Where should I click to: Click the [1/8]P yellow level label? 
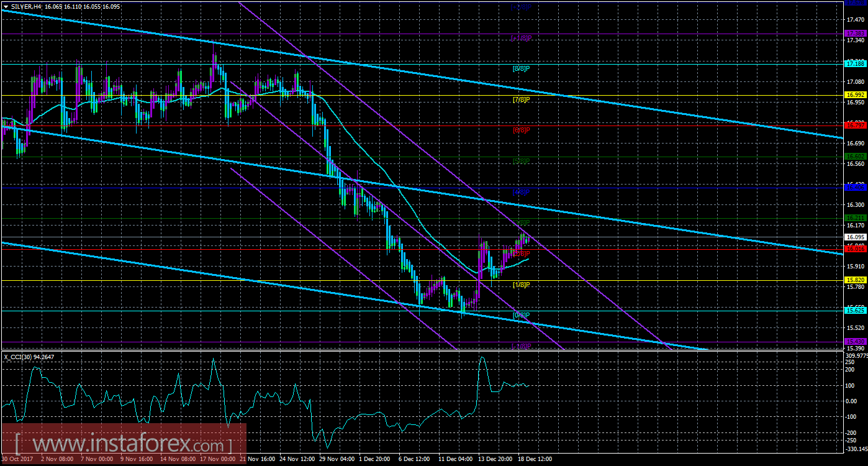pyautogui.click(x=521, y=285)
